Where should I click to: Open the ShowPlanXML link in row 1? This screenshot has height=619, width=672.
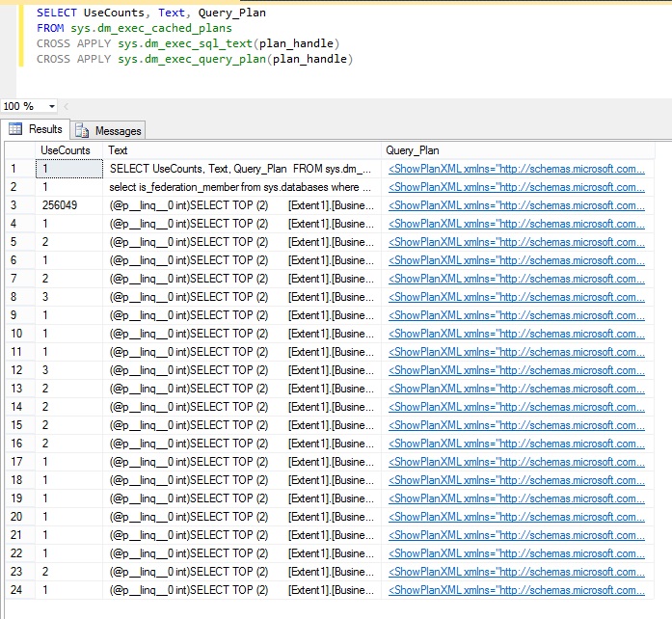pyautogui.click(x=516, y=169)
